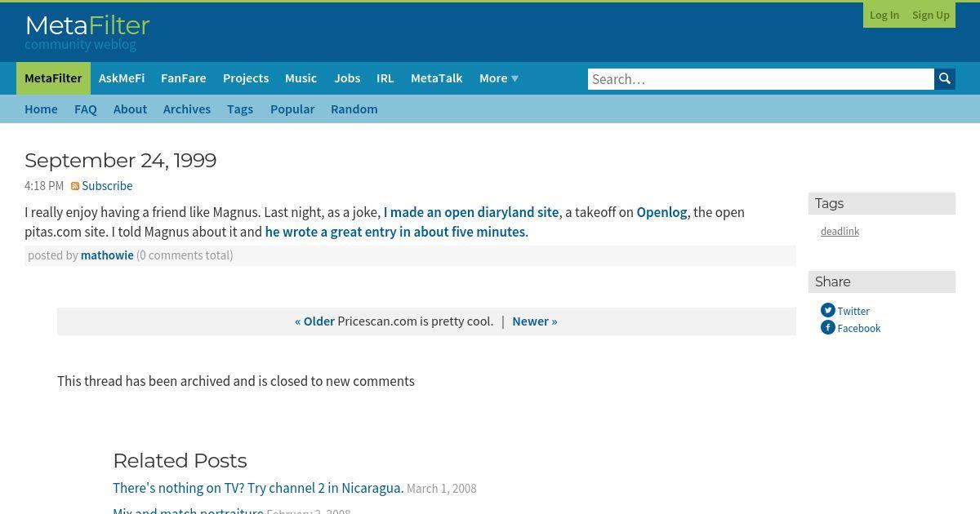
Task: Click the archived thread notice text
Action: tap(236, 381)
